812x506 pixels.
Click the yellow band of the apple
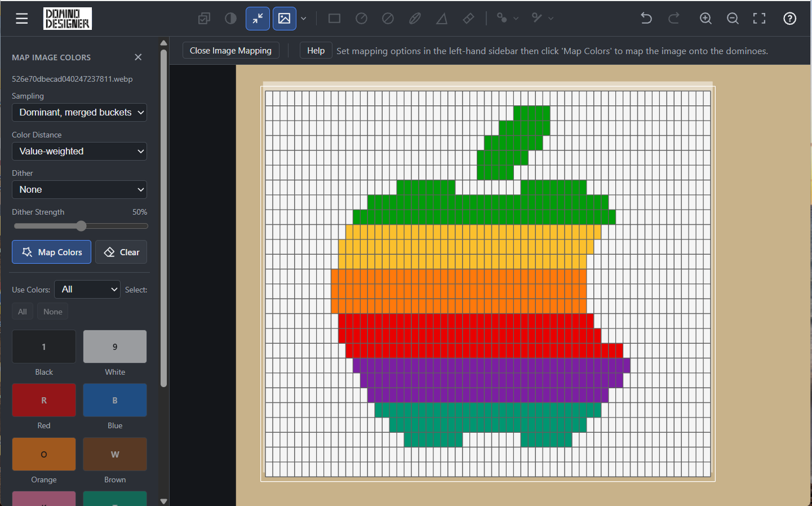click(469, 246)
